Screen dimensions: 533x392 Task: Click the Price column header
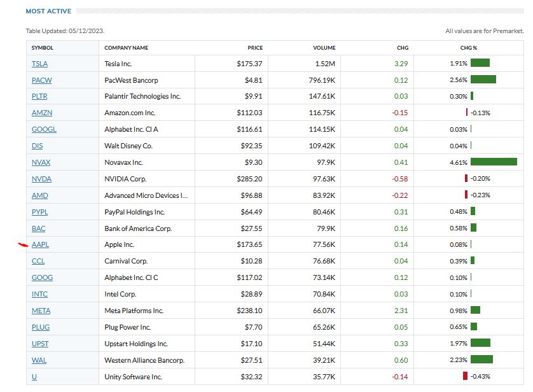(x=255, y=48)
